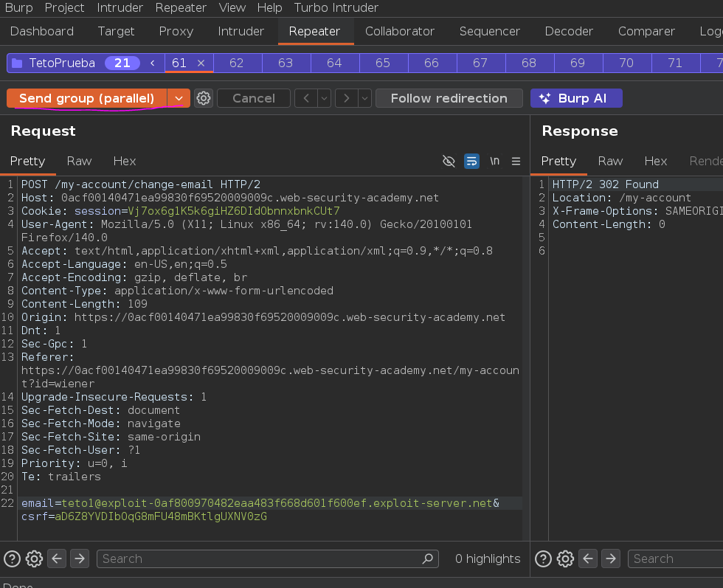Open Request search settings gear

pyautogui.click(x=34, y=559)
